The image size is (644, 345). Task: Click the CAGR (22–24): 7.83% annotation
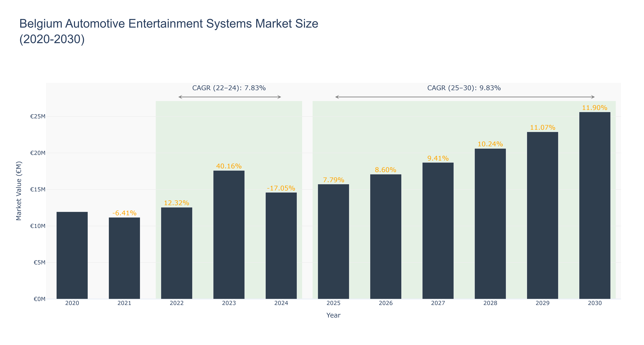click(x=229, y=88)
